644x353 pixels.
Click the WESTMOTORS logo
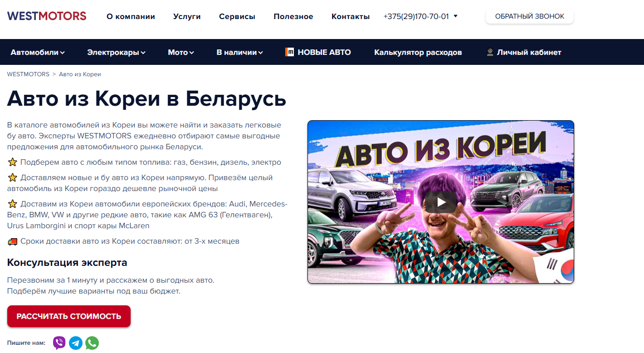[x=47, y=16]
